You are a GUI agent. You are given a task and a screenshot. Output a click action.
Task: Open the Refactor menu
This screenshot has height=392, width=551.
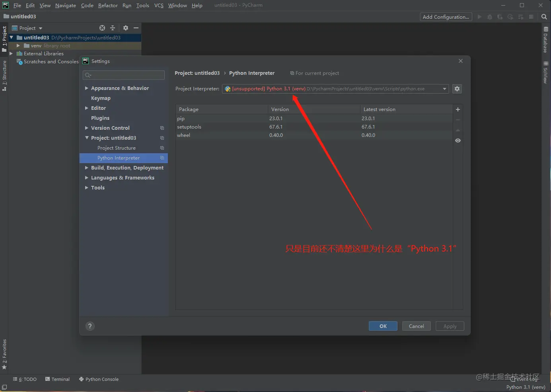[108, 5]
